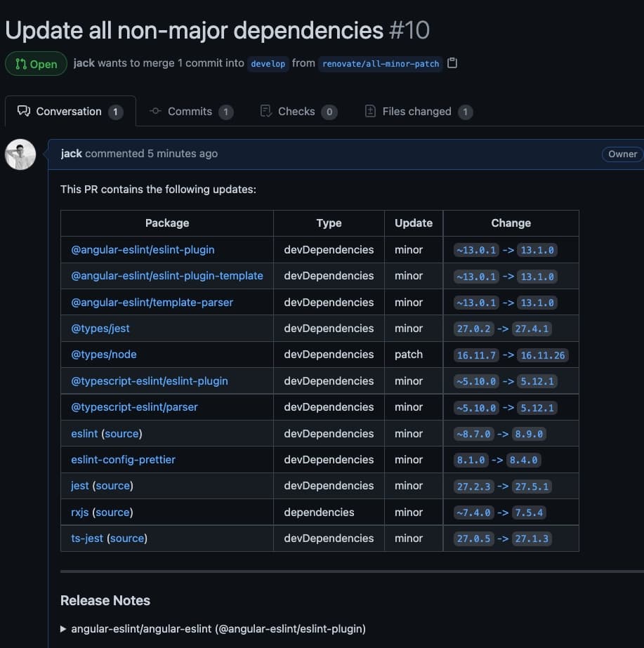Open jack's avatar profile picture
This screenshot has height=648, width=644.
[20, 154]
